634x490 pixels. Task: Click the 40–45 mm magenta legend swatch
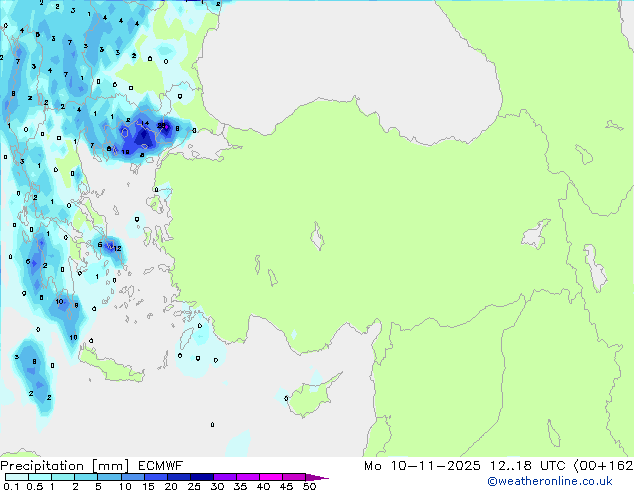pos(271,477)
